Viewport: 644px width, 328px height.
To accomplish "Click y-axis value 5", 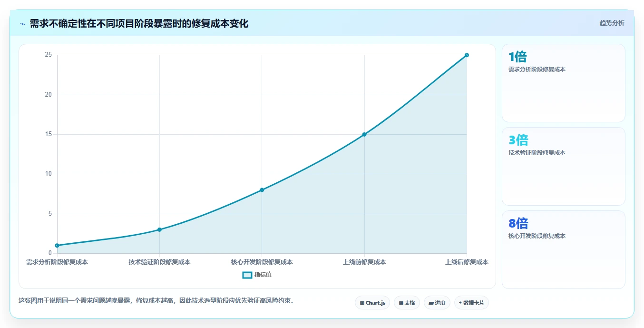I will (x=50, y=214).
